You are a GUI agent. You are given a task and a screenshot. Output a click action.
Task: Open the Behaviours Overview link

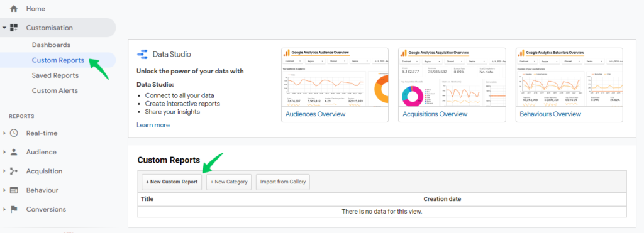point(550,114)
